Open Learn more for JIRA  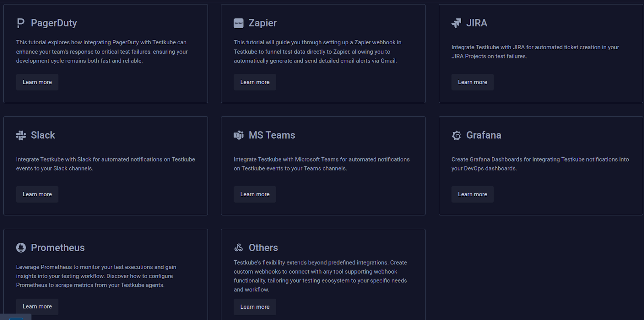tap(473, 82)
